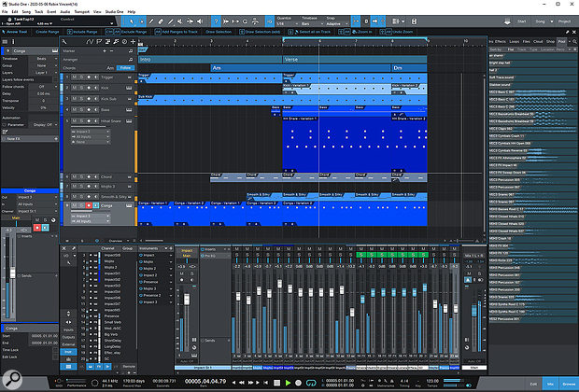The width and height of the screenshot is (579, 392).
Task: Activate the Mute tool
Action: click(180, 21)
